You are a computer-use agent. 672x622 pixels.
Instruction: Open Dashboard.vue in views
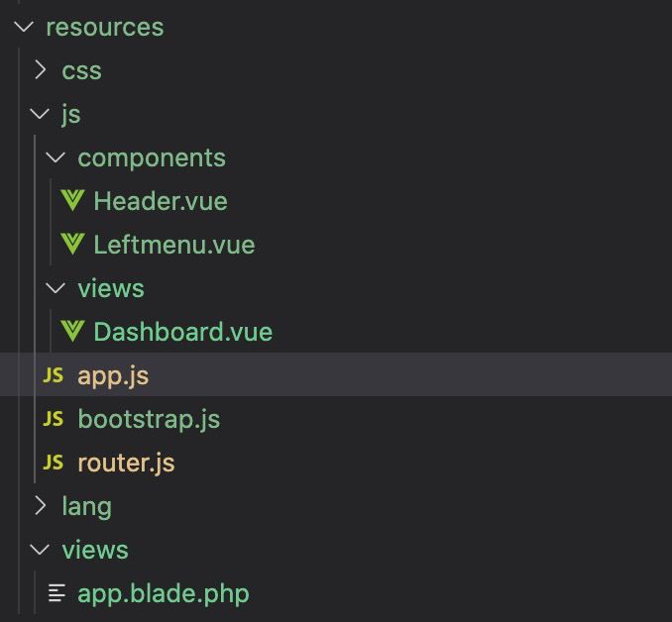click(x=183, y=332)
